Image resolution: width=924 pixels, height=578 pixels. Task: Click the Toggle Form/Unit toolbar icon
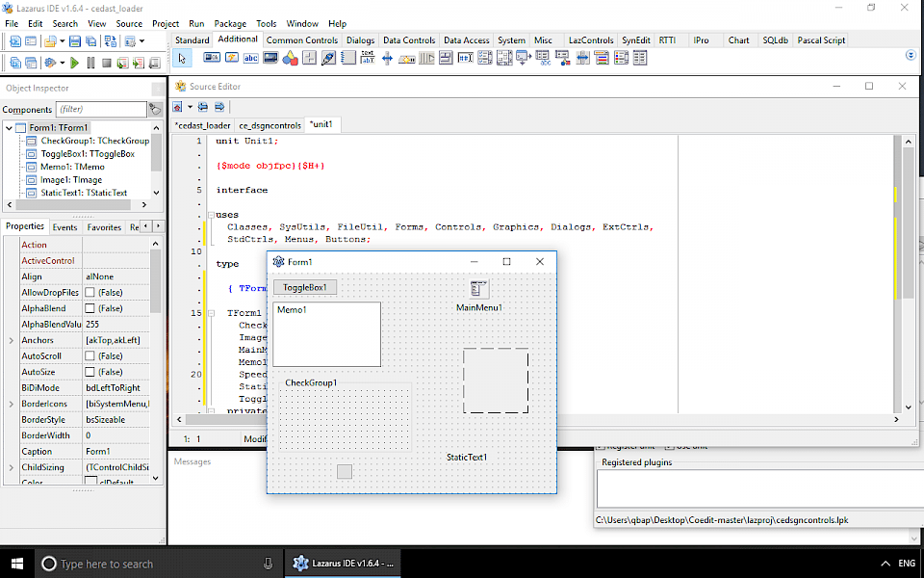(x=110, y=41)
